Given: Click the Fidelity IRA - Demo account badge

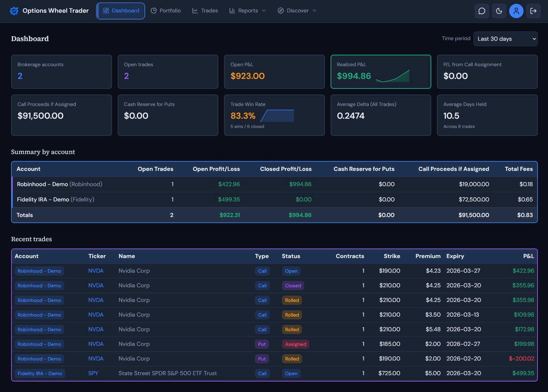Looking at the screenshot, I should tap(40, 373).
